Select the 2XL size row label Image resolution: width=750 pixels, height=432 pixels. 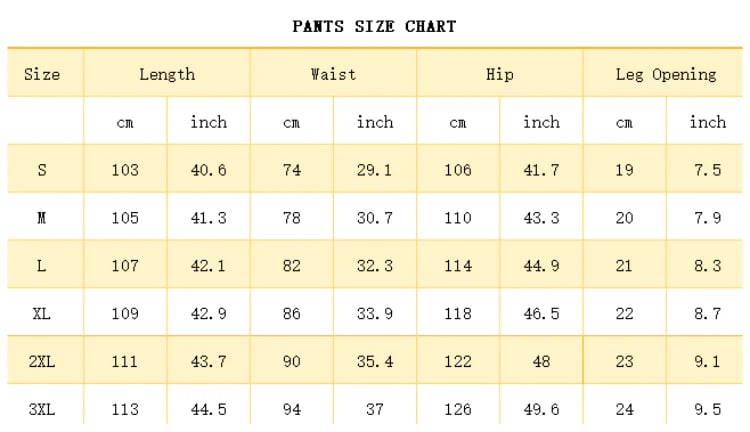[x=42, y=362]
